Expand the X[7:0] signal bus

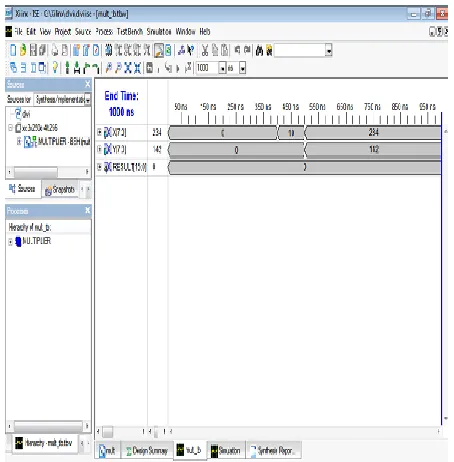click(x=99, y=132)
